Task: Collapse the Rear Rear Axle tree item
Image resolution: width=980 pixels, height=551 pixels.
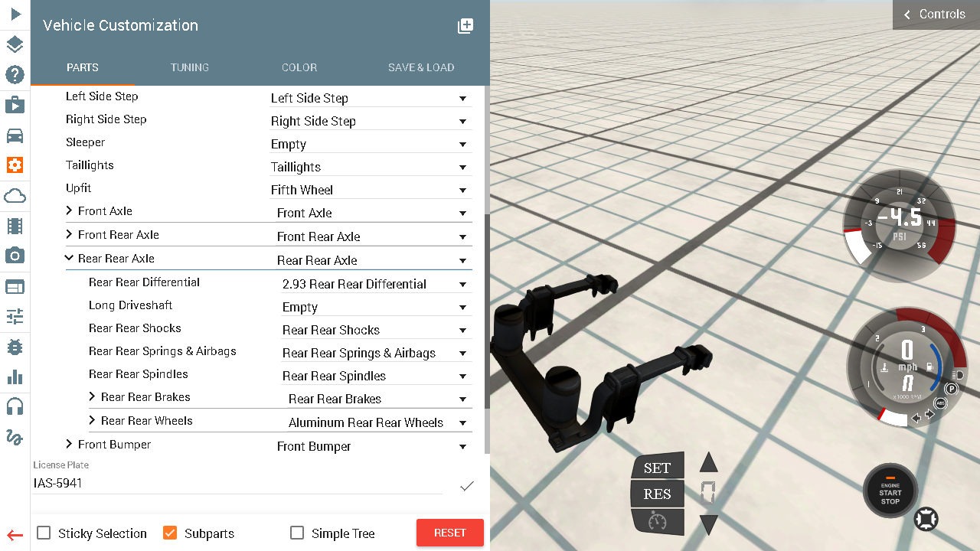Action: [x=69, y=259]
